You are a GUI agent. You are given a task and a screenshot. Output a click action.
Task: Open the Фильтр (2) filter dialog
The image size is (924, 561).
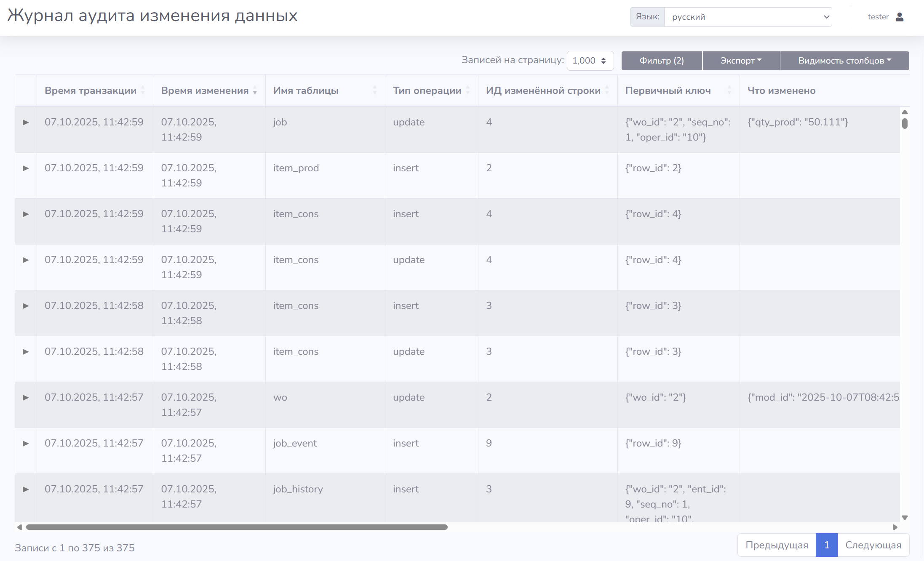coord(662,61)
